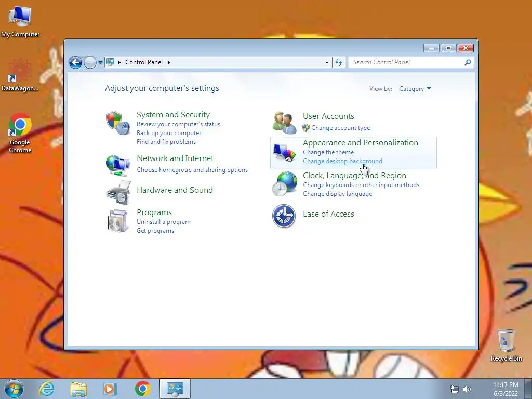Click Change keyboards or other input methods
The height and width of the screenshot is (399, 532).
click(x=361, y=185)
